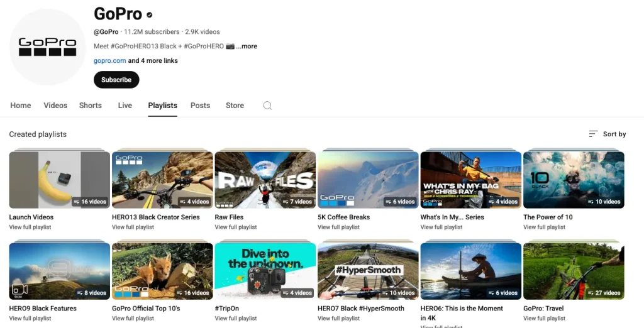Click the Sort by lines icon

[593, 134]
